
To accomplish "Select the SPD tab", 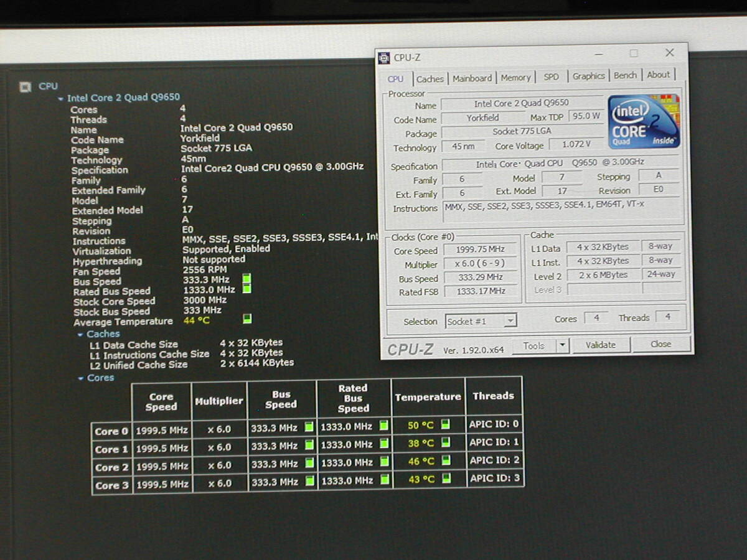I will point(551,77).
